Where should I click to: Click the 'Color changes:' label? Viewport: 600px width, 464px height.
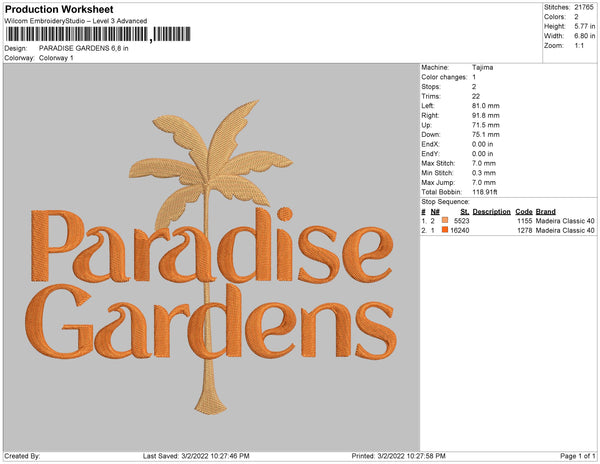(x=444, y=77)
